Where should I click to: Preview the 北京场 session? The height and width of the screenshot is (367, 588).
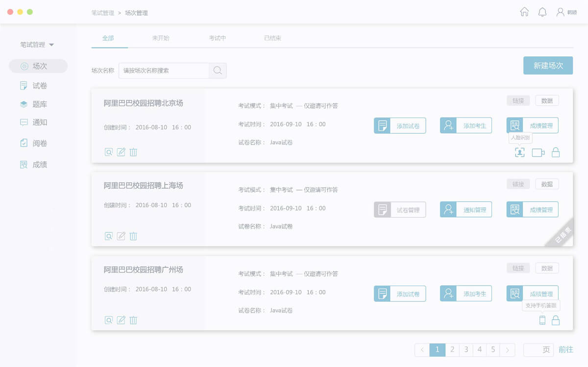109,152
